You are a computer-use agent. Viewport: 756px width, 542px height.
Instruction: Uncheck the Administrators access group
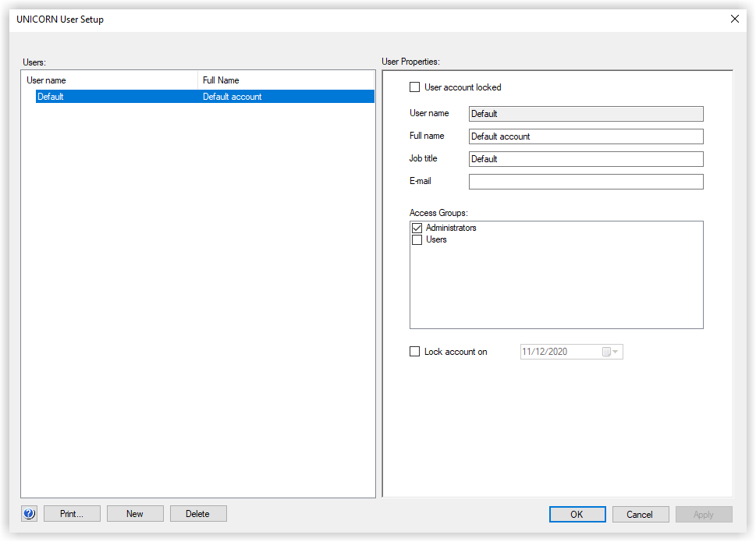tap(417, 228)
